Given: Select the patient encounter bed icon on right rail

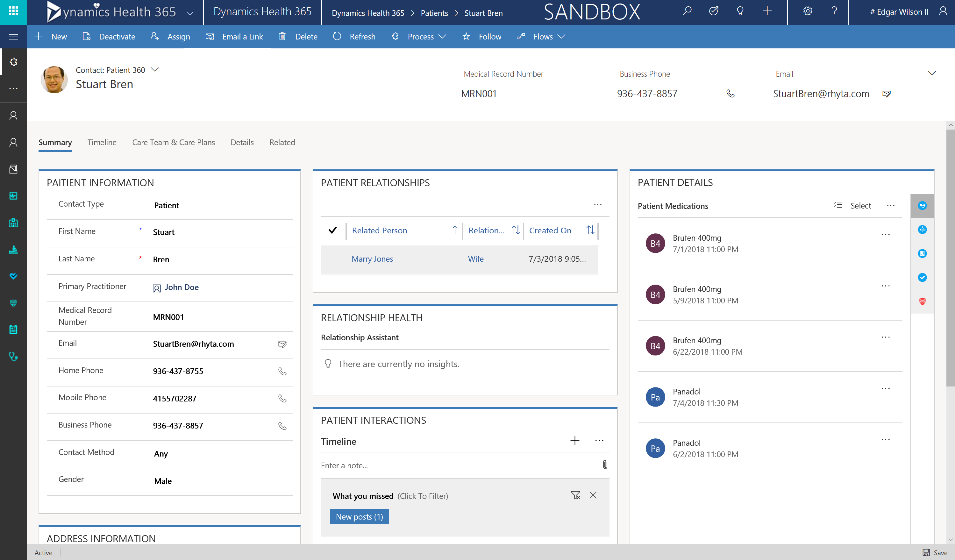Looking at the screenshot, I should [923, 230].
